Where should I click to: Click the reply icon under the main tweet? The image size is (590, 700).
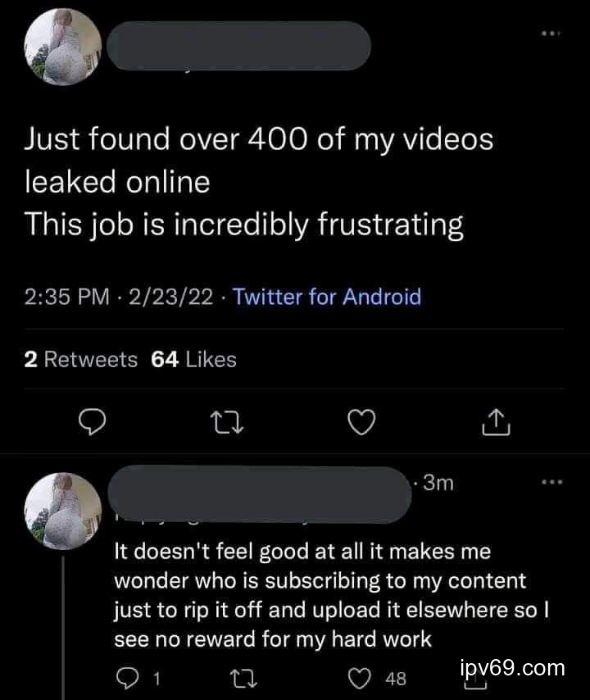pyautogui.click(x=95, y=421)
